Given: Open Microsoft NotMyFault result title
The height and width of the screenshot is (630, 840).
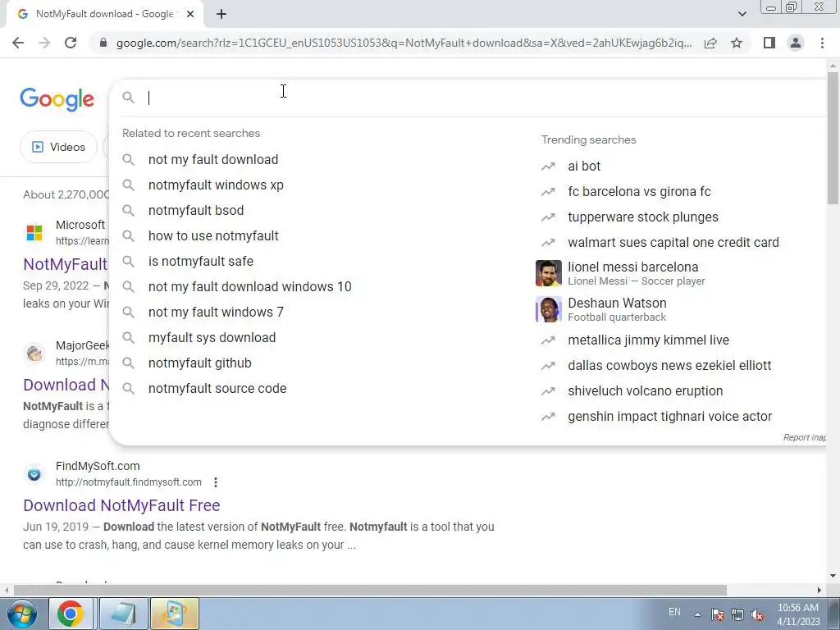Looking at the screenshot, I should (x=66, y=264).
